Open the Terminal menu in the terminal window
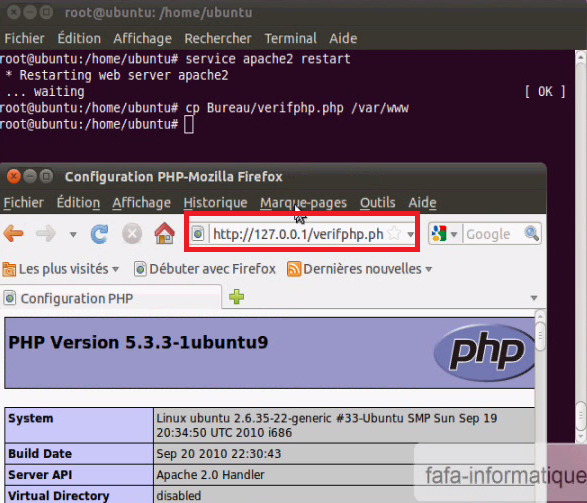The image size is (587, 503). (291, 39)
